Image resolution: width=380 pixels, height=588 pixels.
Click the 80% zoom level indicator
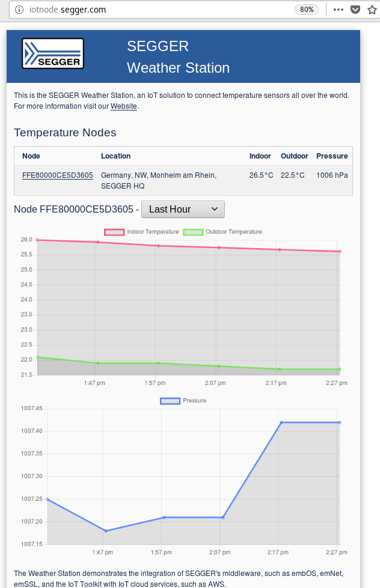click(307, 10)
